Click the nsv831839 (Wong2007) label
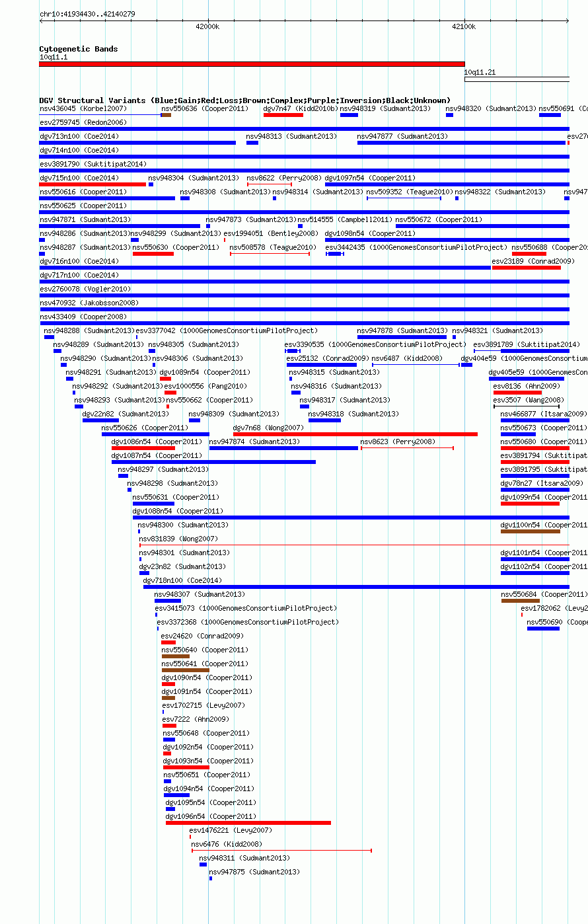 tap(178, 539)
